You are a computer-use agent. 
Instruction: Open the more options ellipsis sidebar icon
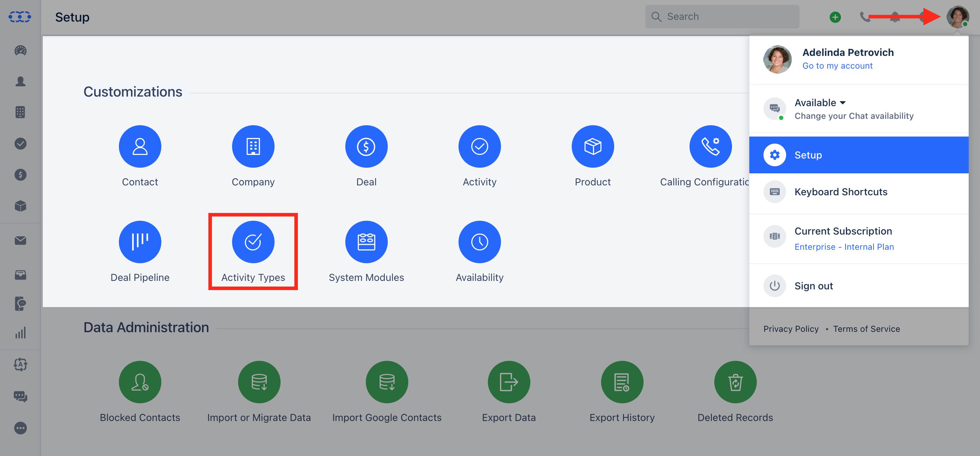[x=20, y=428]
